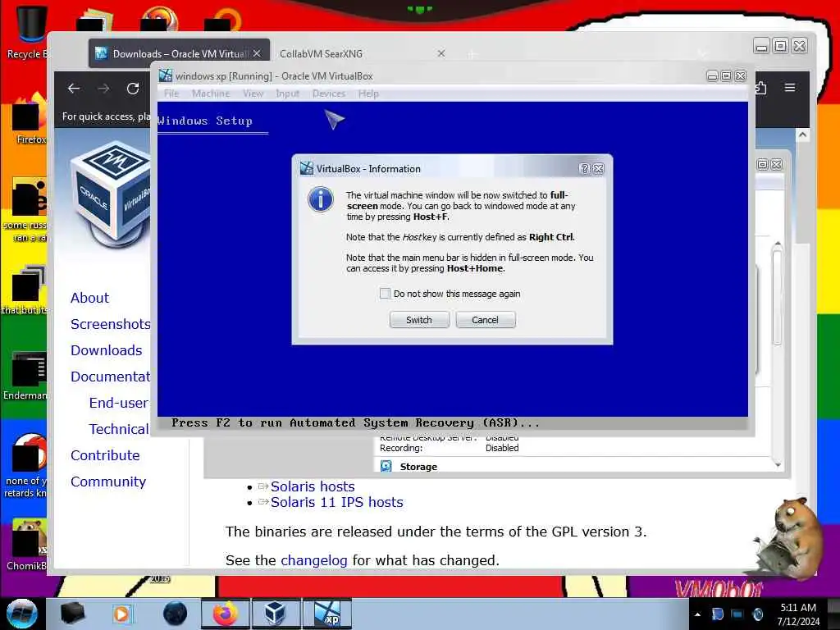Open the Technical docs link in sidebar
The height and width of the screenshot is (630, 840).
[x=119, y=429]
